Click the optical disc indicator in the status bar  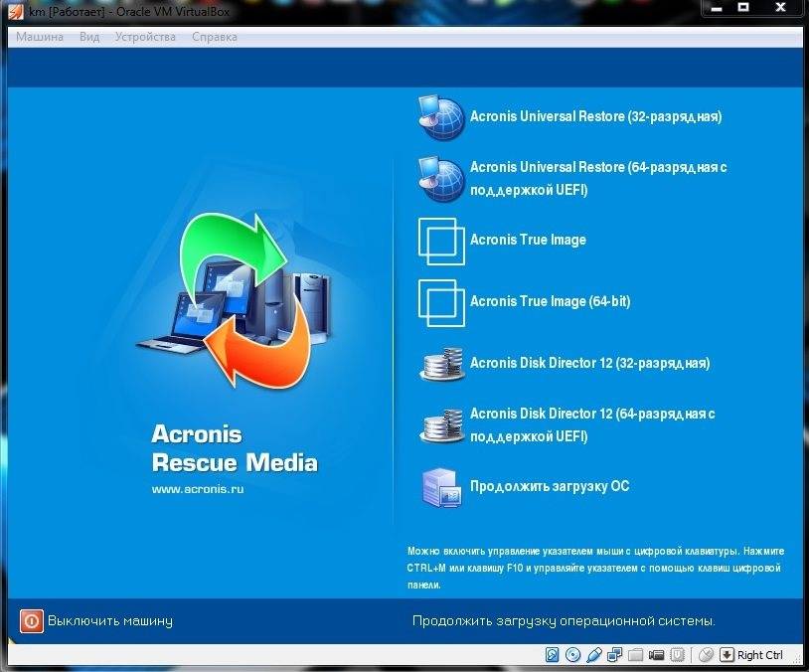pos(572,655)
